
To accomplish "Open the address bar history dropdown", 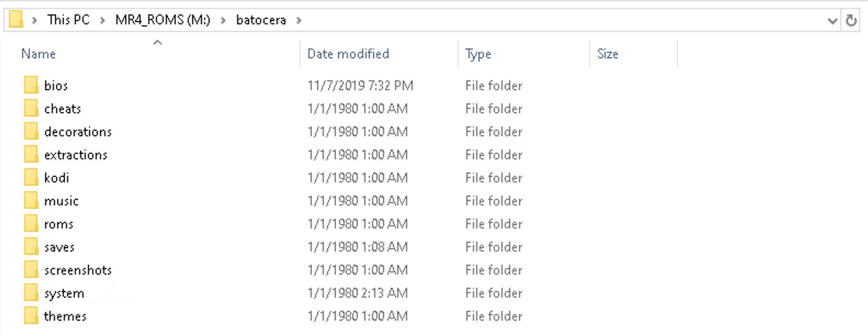I will [x=832, y=21].
